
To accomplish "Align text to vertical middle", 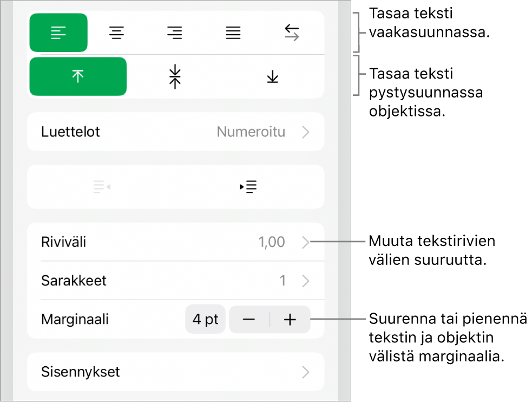I will [175, 76].
